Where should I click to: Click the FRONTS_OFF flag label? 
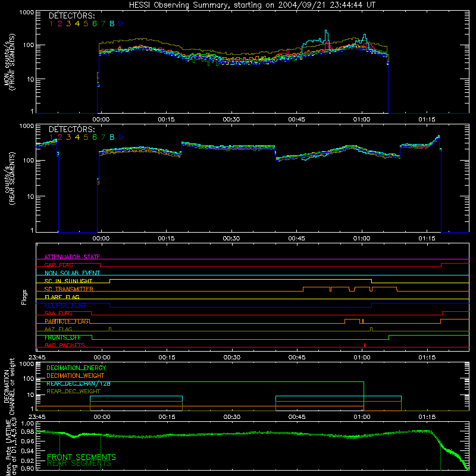[x=62, y=337]
